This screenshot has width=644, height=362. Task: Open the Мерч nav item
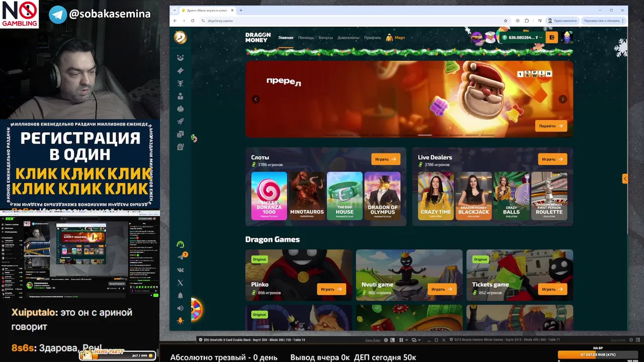pos(396,38)
